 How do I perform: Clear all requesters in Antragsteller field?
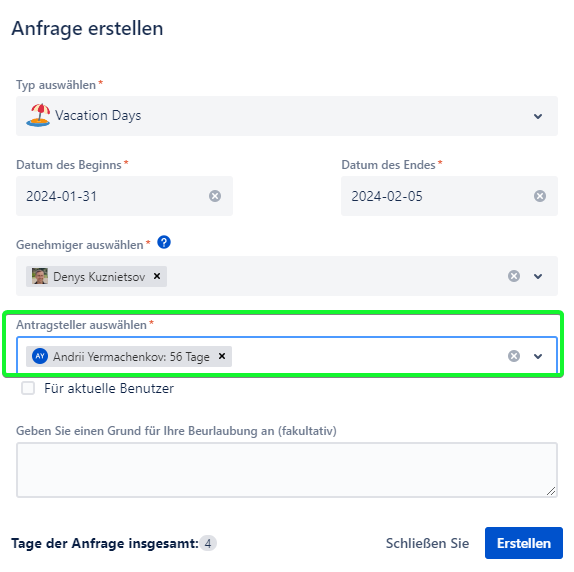[514, 356]
